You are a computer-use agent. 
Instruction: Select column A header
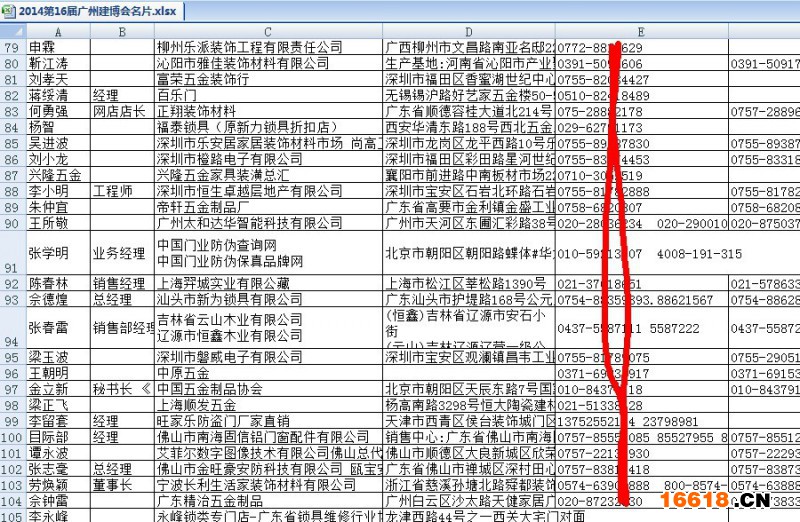[58, 32]
